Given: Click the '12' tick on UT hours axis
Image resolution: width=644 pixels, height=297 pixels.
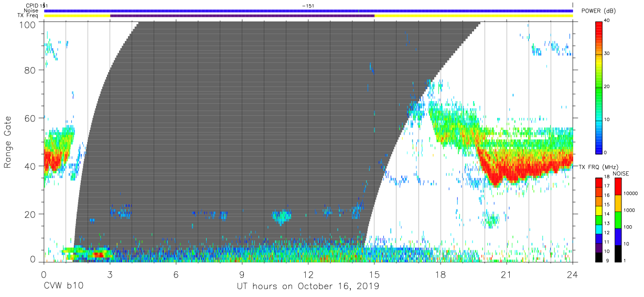Looking at the screenshot, I should coord(308,274).
